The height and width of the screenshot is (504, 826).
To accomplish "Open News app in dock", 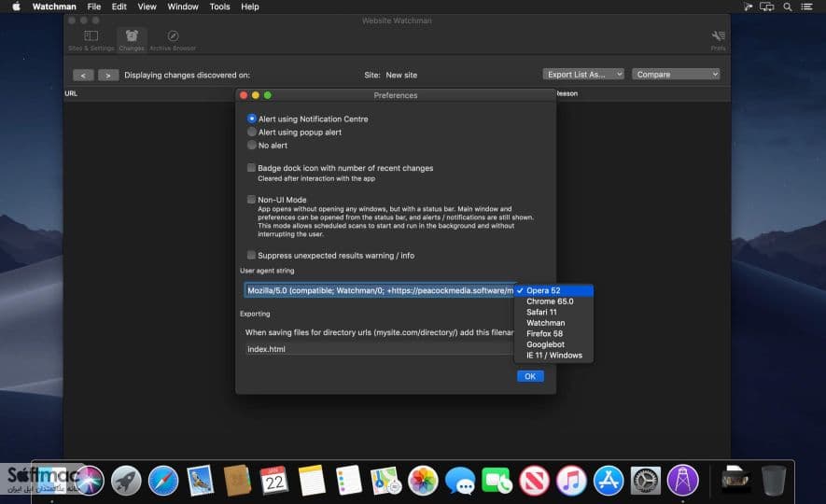I will click(534, 481).
